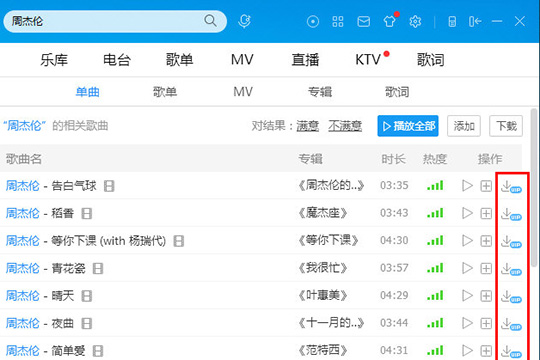The height and width of the screenshot is (360, 540).
Task: Download the song 青花瓷
Action: point(511,269)
